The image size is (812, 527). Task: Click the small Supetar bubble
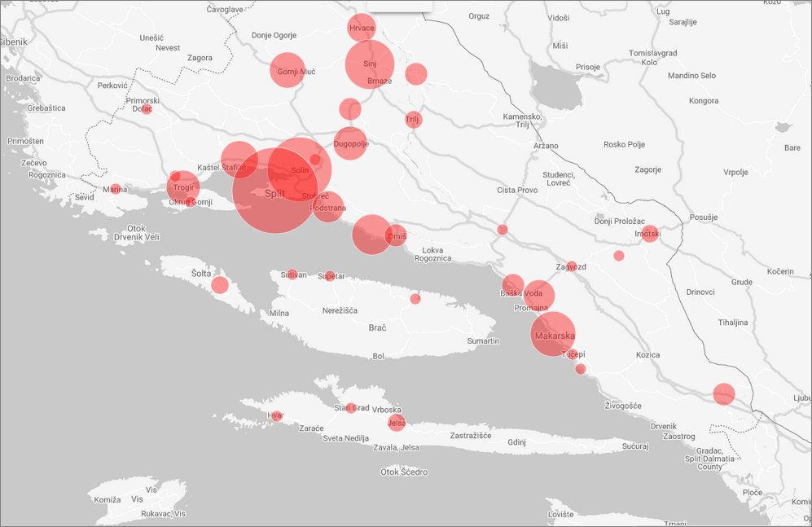[330, 276]
